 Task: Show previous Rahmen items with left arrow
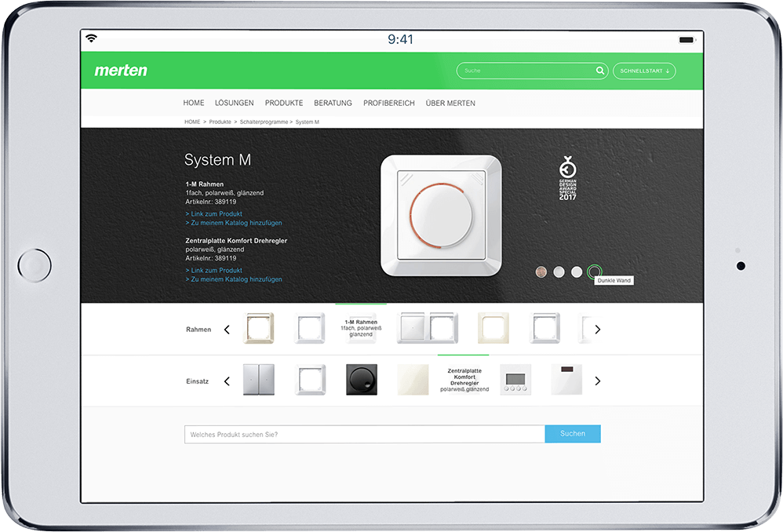click(x=227, y=330)
